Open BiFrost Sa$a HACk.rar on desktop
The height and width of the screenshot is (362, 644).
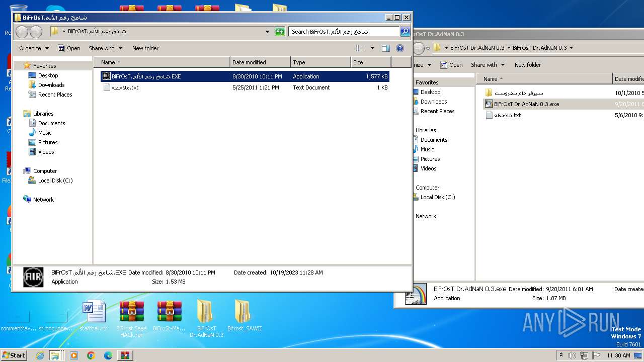point(132,319)
